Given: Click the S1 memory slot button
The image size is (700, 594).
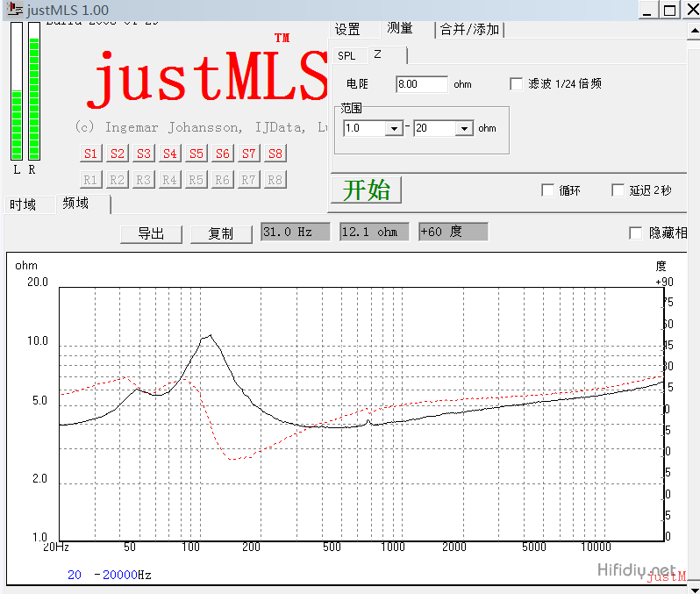Looking at the screenshot, I should click(x=90, y=154).
